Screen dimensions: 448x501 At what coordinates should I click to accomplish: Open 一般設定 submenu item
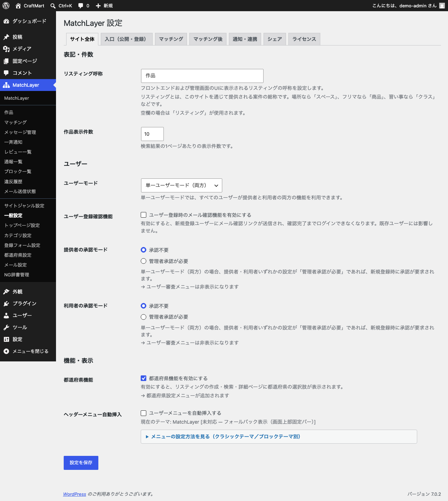(28, 216)
